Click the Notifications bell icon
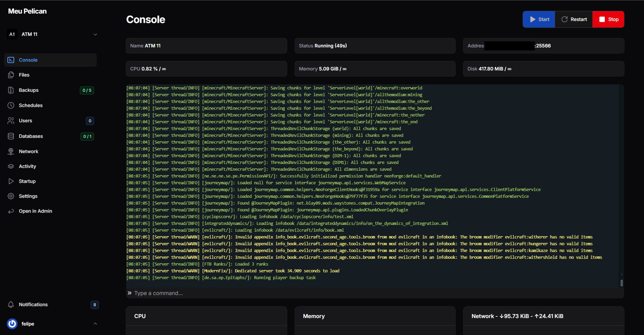This screenshot has height=335, width=644. click(11, 305)
